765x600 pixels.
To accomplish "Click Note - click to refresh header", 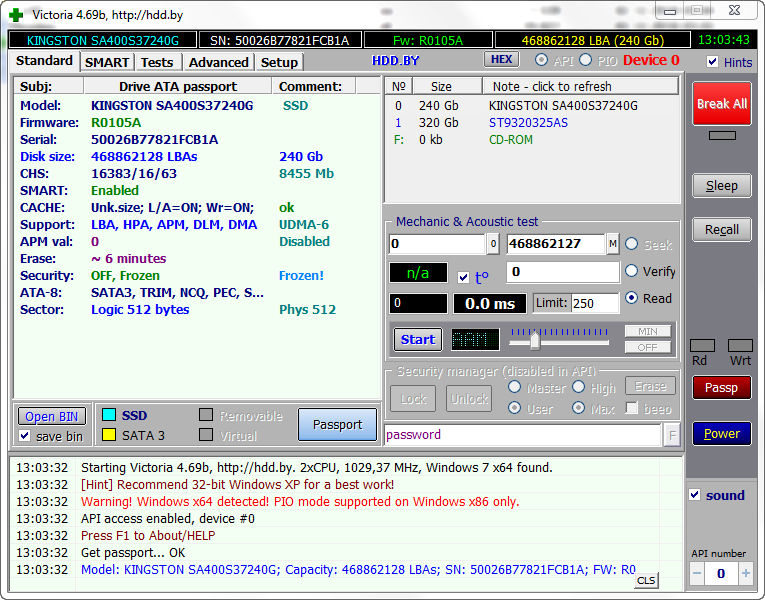I will pyautogui.click(x=580, y=86).
